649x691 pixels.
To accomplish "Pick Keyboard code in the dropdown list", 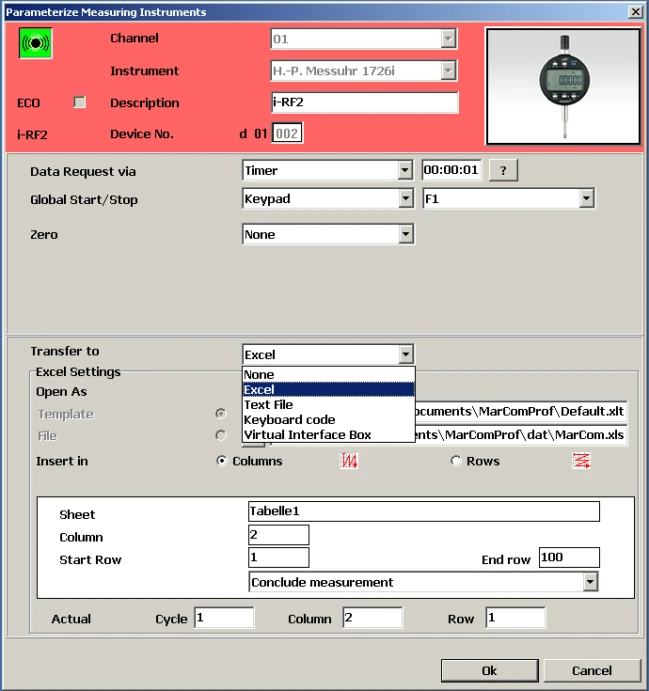I will click(289, 420).
